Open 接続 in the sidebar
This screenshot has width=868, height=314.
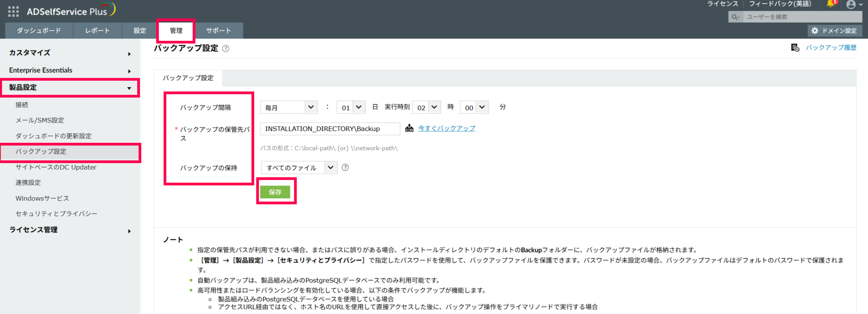[22, 105]
